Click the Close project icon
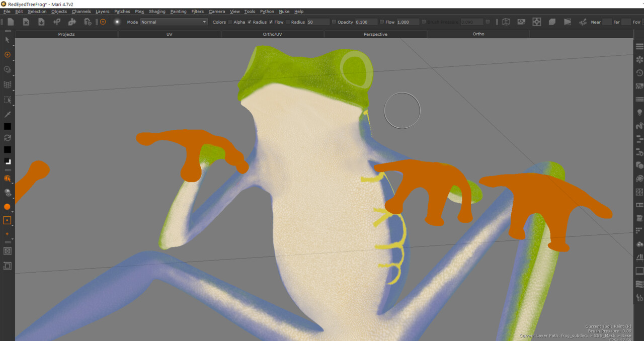 click(26, 22)
